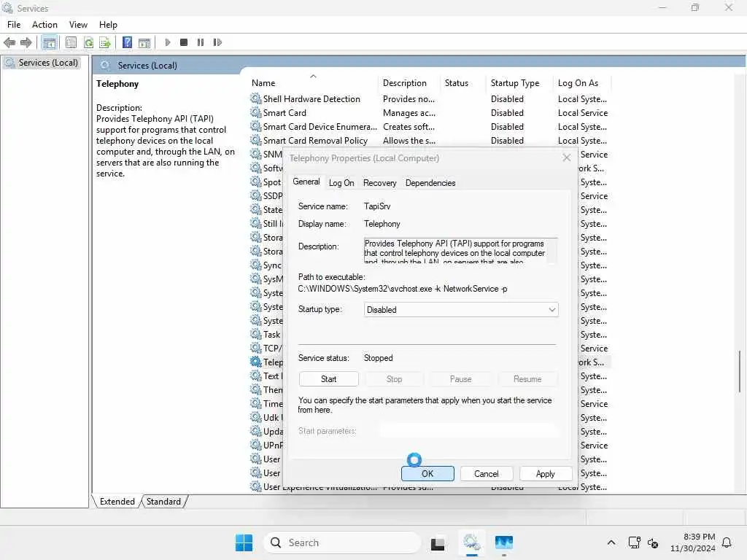747x560 pixels.
Task: Expand the Startup type dropdown
Action: tap(551, 309)
